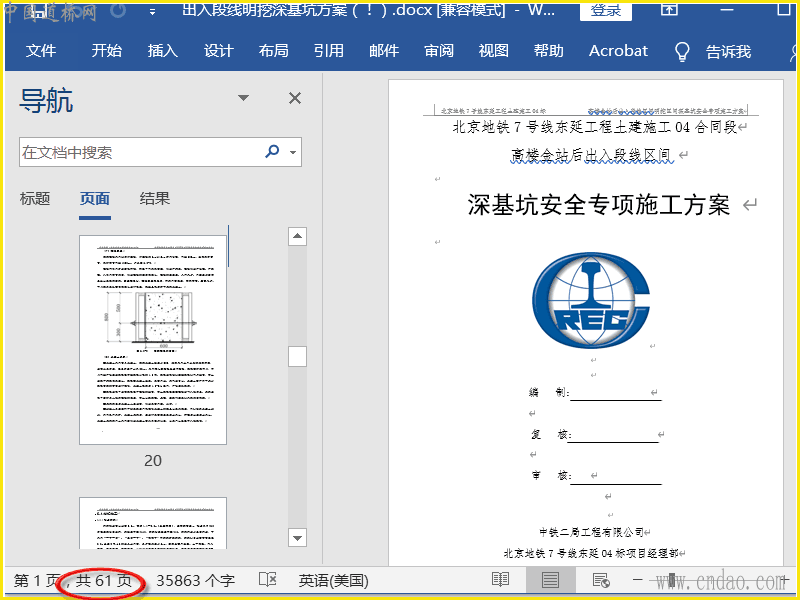This screenshot has width=800, height=600.
Task: Expand the search options dropdown arrow
Action: [293, 152]
